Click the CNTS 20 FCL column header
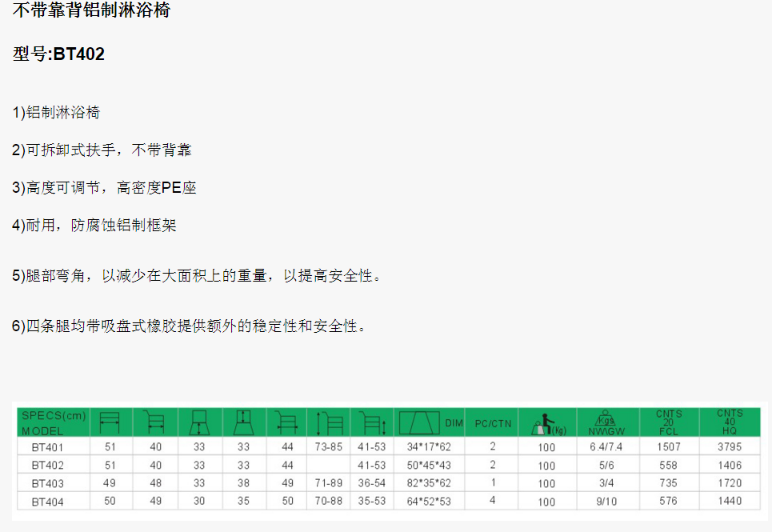The width and height of the screenshot is (772, 532). click(x=669, y=422)
